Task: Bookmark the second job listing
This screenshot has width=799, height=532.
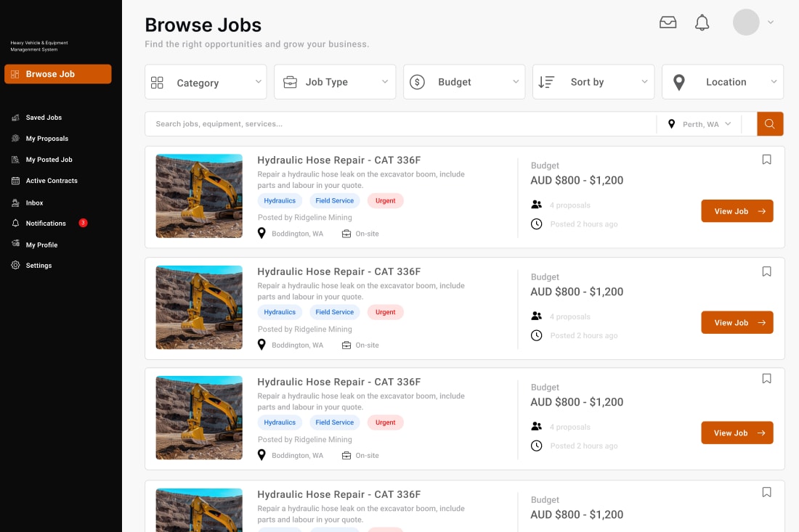Action: point(766,271)
